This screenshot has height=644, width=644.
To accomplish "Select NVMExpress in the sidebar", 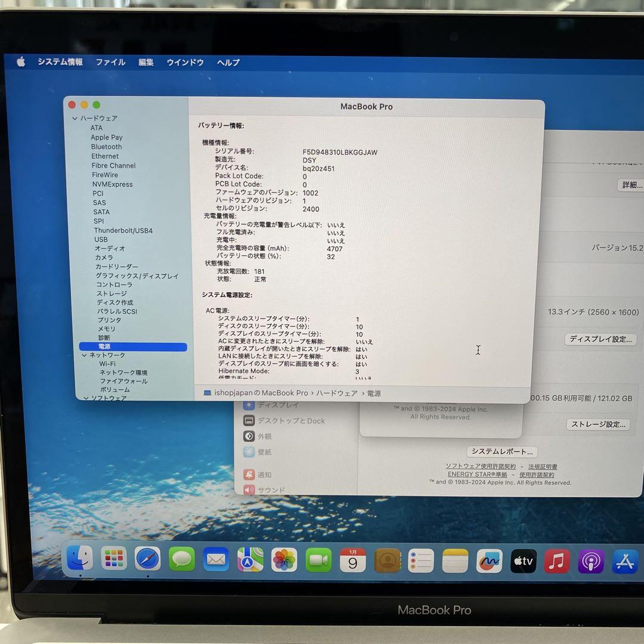I will pyautogui.click(x=112, y=184).
